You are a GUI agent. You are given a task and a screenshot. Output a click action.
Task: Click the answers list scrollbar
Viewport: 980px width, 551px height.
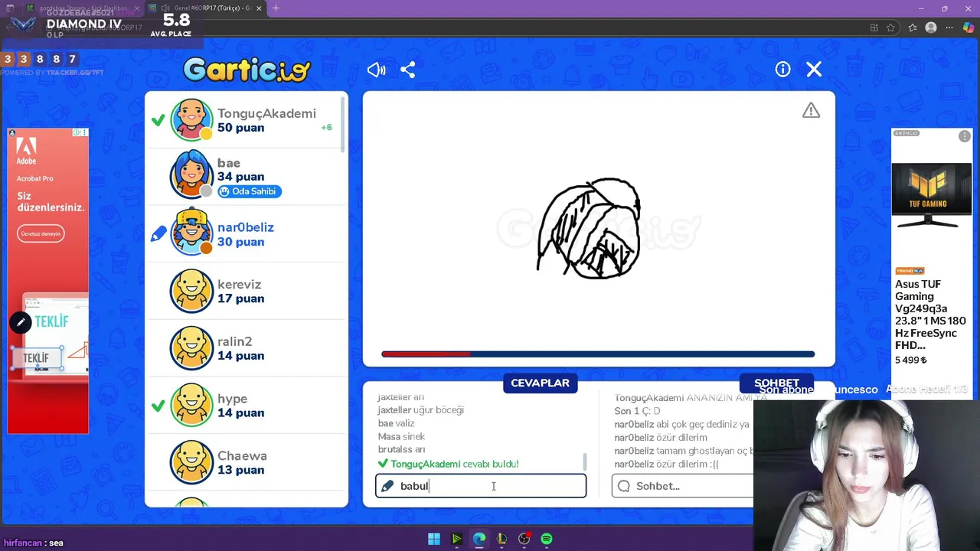coord(585,461)
